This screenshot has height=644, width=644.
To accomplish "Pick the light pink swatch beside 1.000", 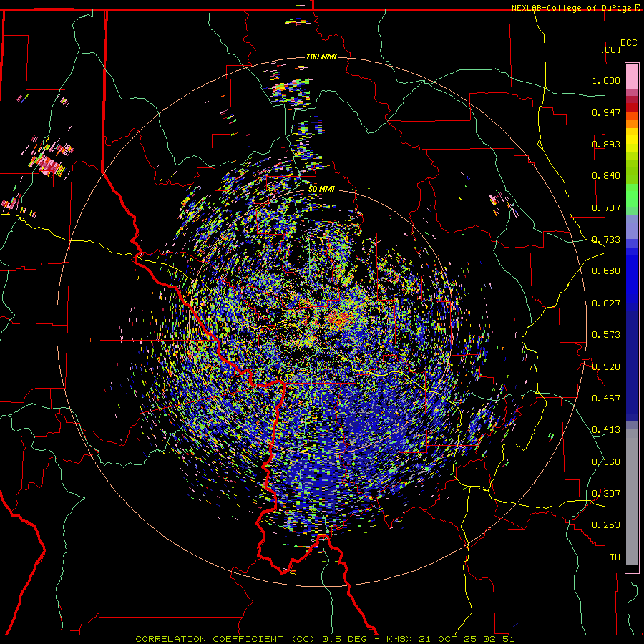I will tap(632, 77).
